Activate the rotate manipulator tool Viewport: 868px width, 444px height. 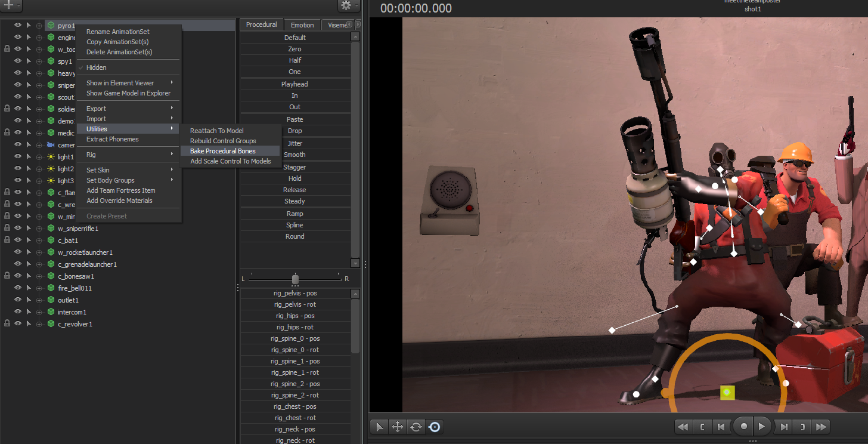coord(416,427)
